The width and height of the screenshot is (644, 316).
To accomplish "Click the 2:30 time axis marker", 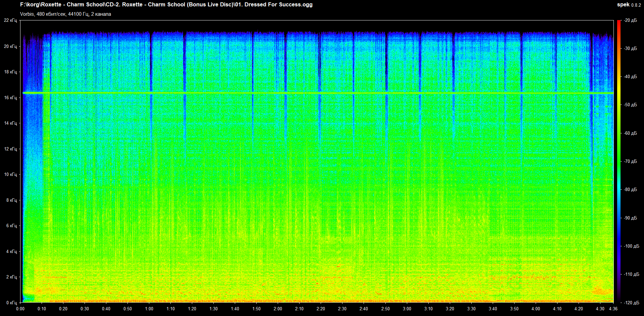I will 342,309.
